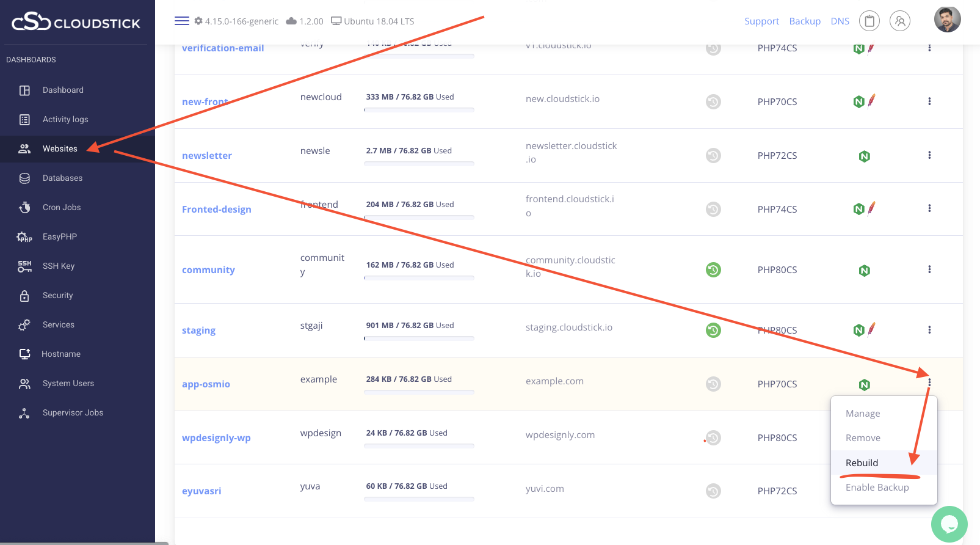Open the app-osmio website link
The image size is (980, 545).
pyautogui.click(x=206, y=384)
